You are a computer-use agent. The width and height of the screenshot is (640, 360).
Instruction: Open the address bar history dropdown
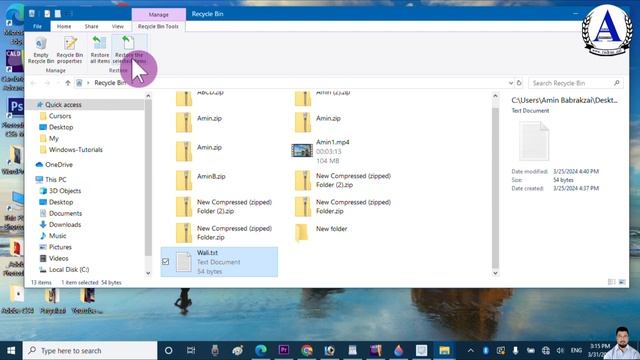pyautogui.click(x=511, y=83)
